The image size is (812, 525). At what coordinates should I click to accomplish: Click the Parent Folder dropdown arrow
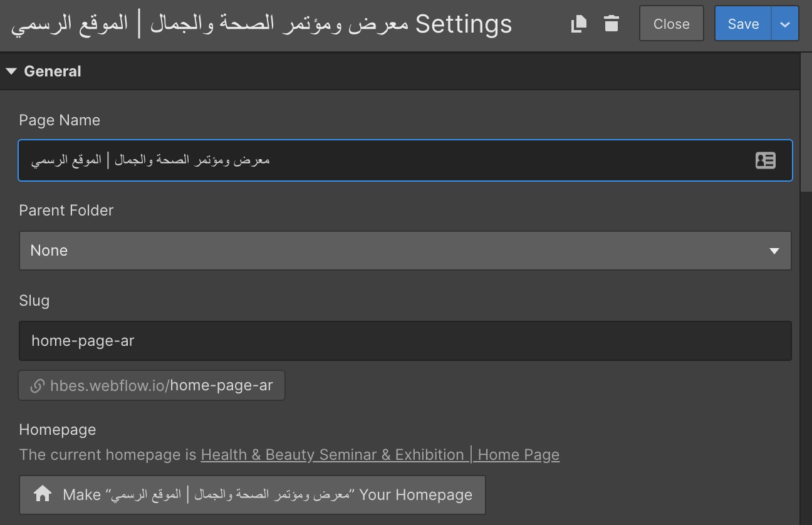coord(774,251)
